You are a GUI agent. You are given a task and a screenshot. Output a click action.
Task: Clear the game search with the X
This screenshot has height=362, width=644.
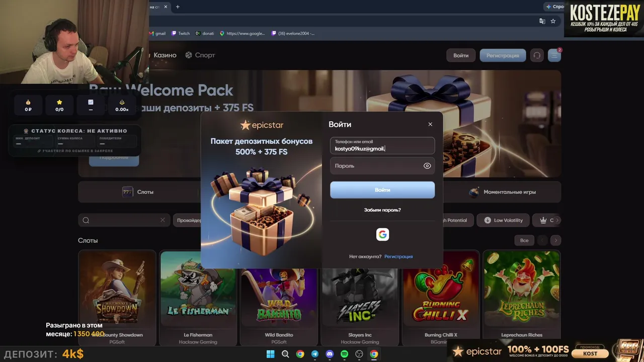click(x=163, y=220)
